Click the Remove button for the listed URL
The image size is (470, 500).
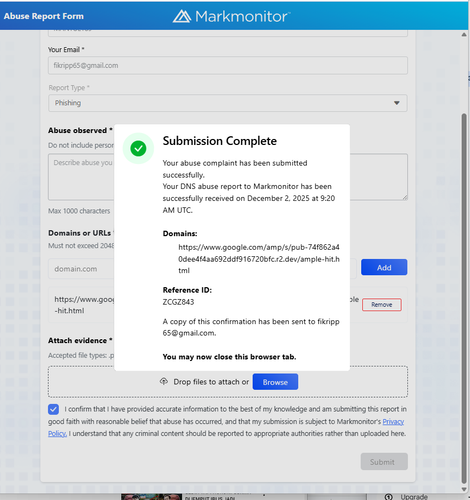[x=382, y=305]
